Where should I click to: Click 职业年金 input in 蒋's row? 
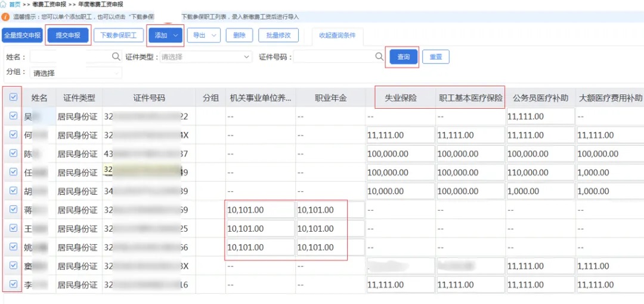pos(330,210)
